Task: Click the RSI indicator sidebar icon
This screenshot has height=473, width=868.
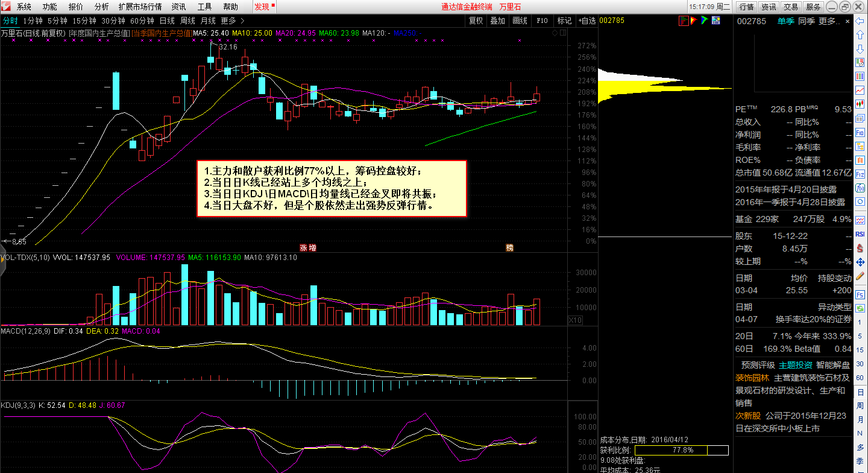Action: tap(860, 234)
